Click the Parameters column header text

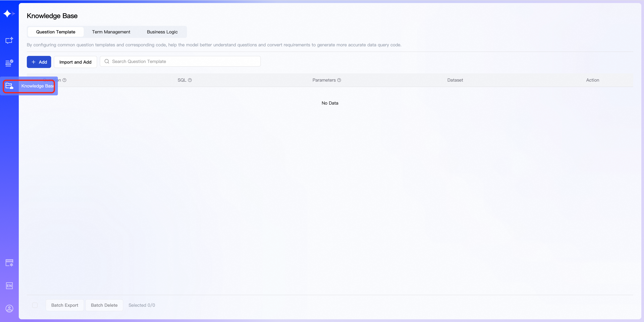(324, 80)
